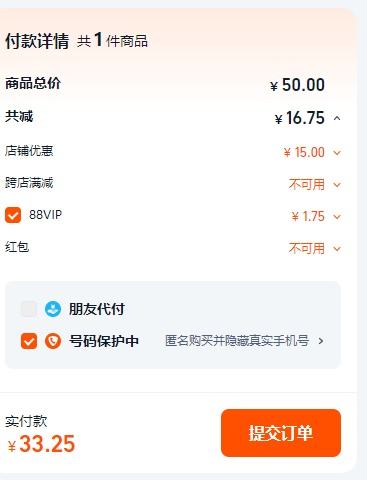Toggle the 号码保护中 checkbox

click(29, 341)
